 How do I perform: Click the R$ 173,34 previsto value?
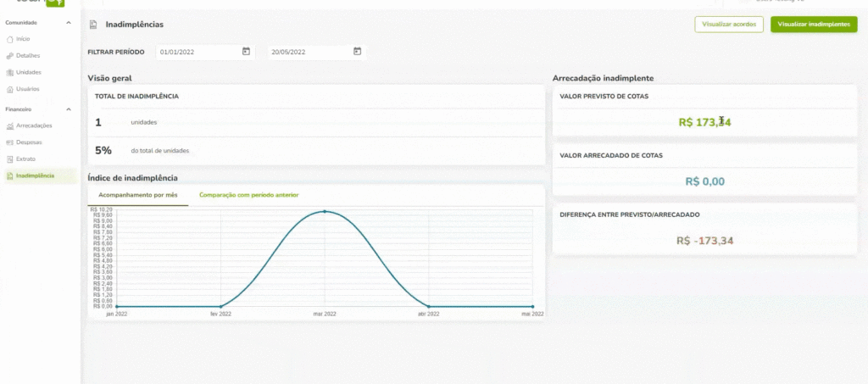click(704, 123)
